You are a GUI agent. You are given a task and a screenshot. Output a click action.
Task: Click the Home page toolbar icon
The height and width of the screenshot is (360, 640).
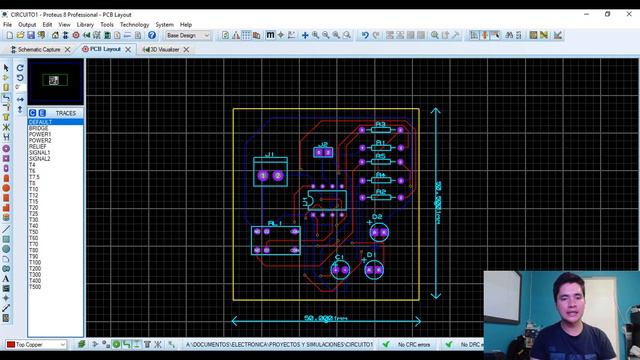[55, 36]
